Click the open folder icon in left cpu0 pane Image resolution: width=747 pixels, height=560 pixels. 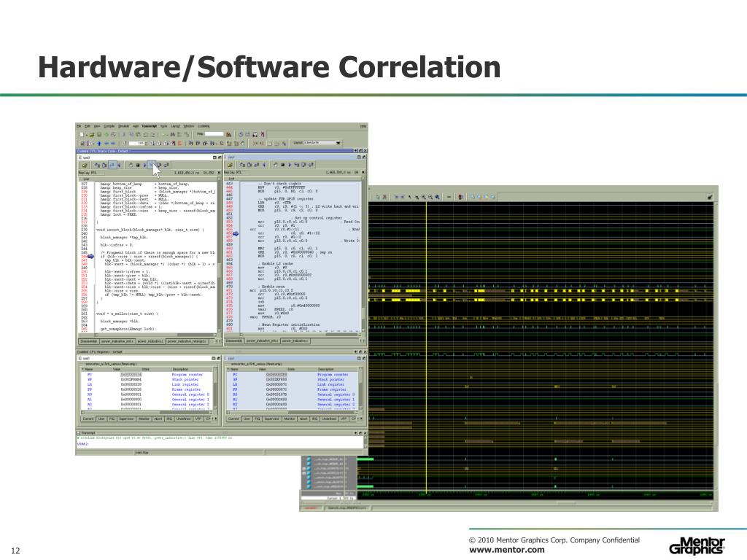point(84,165)
